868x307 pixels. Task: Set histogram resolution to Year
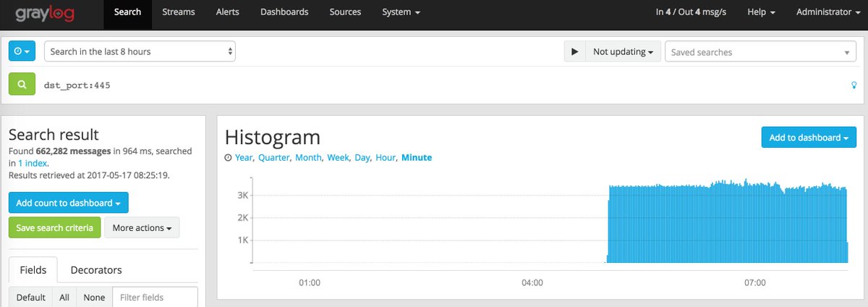click(x=244, y=157)
